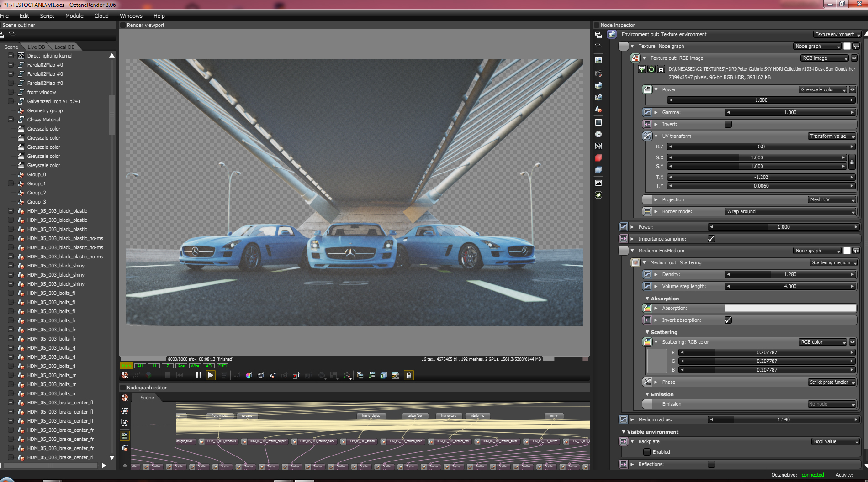Open the sub-sampling gauge icon menu
Viewport: 868px width, 482px height.
[347, 375]
